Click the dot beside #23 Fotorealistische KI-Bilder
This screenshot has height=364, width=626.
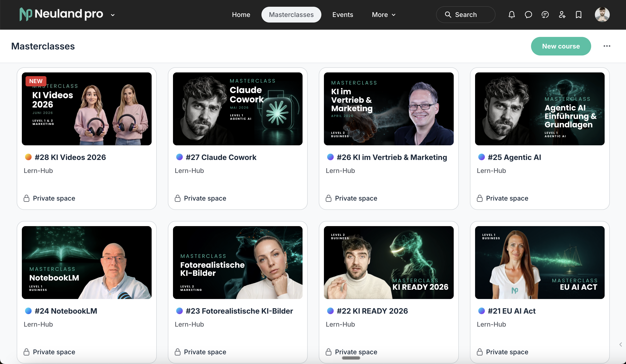(x=179, y=311)
